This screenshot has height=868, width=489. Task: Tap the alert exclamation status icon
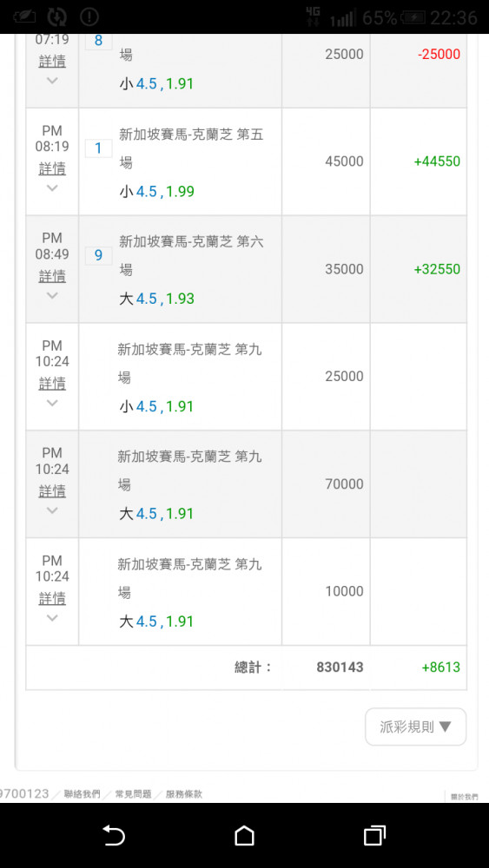tap(89, 17)
